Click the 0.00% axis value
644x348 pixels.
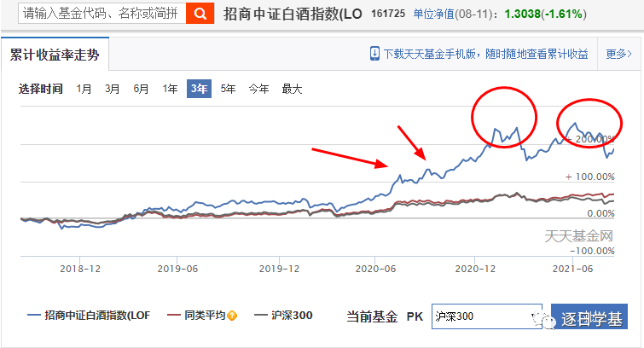pyautogui.click(x=600, y=213)
